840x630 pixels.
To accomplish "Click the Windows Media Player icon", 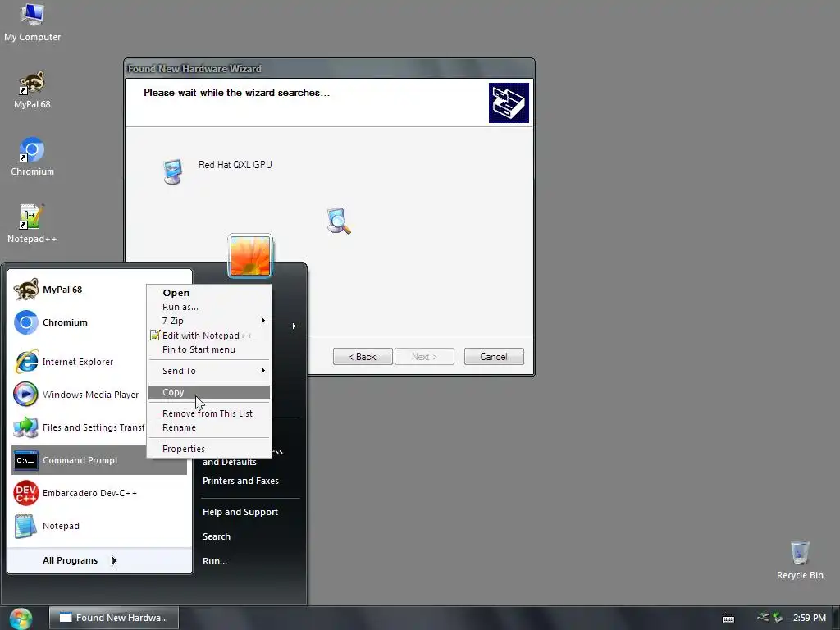I will tap(25, 395).
